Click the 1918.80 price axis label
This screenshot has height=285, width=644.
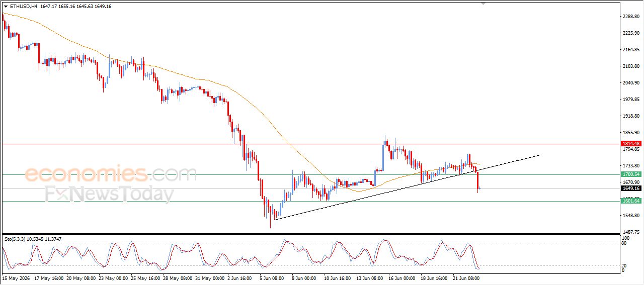(x=631, y=116)
